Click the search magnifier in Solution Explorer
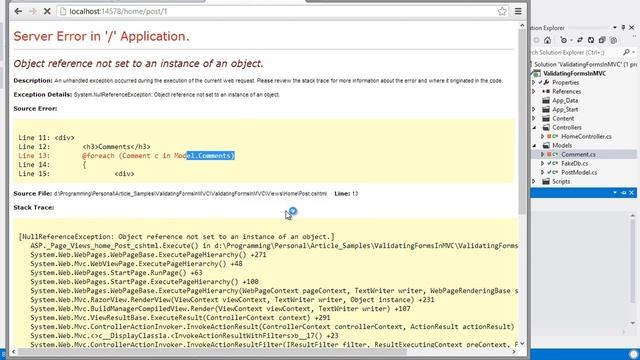640x360 pixels. 627,52
